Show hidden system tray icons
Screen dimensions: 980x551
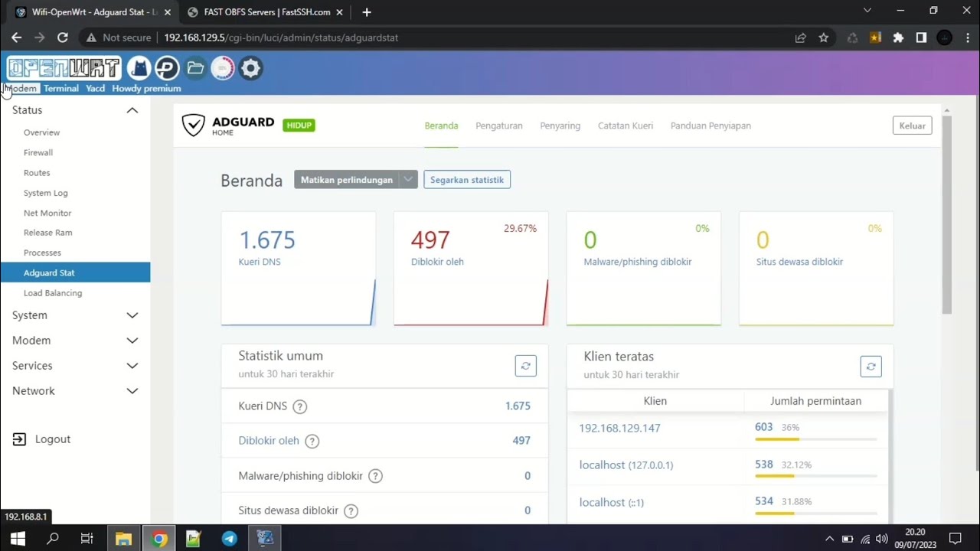click(x=829, y=539)
